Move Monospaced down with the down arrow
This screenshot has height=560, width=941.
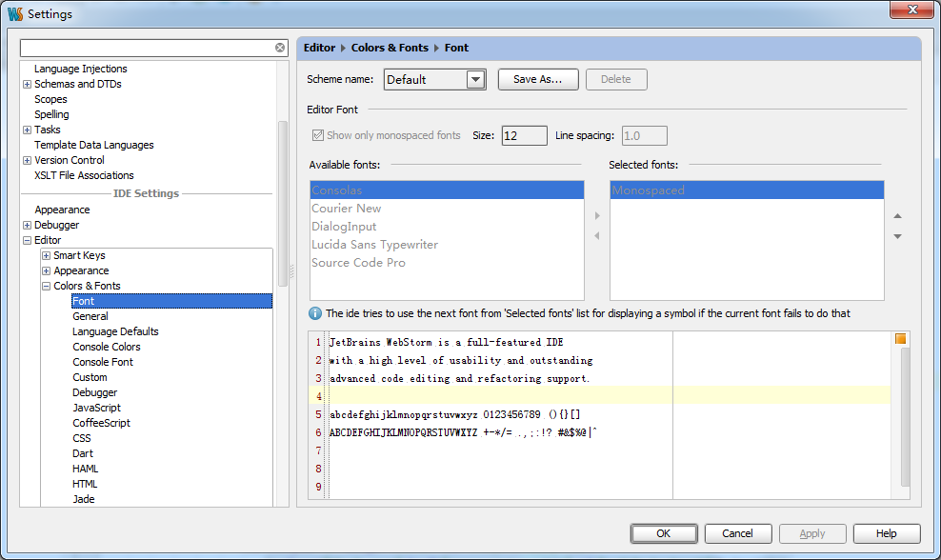click(895, 236)
